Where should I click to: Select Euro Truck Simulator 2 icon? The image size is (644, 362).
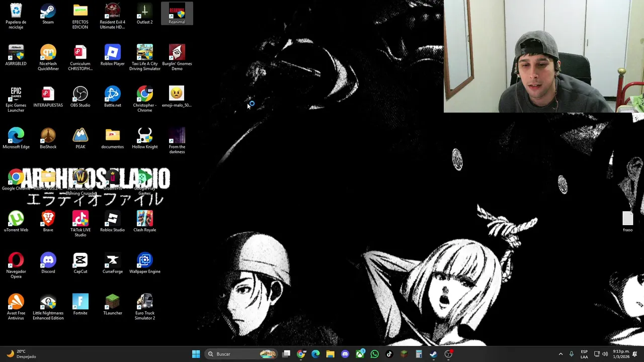pos(144,308)
